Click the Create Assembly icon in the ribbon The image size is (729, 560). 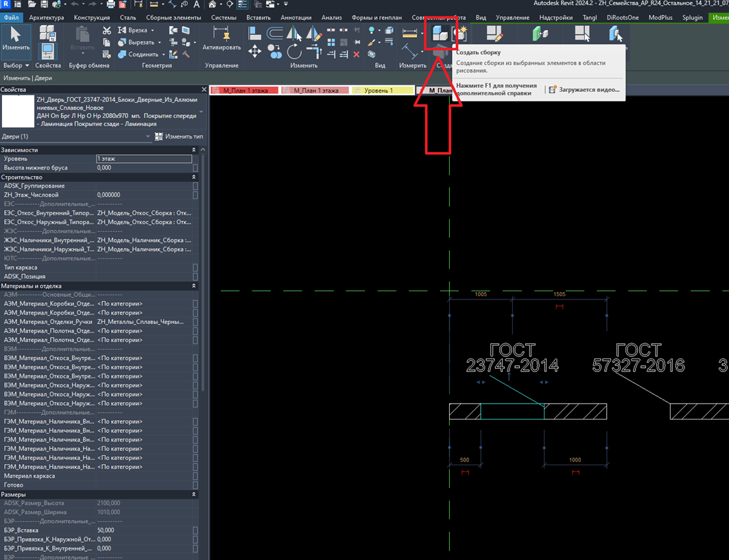point(440,34)
